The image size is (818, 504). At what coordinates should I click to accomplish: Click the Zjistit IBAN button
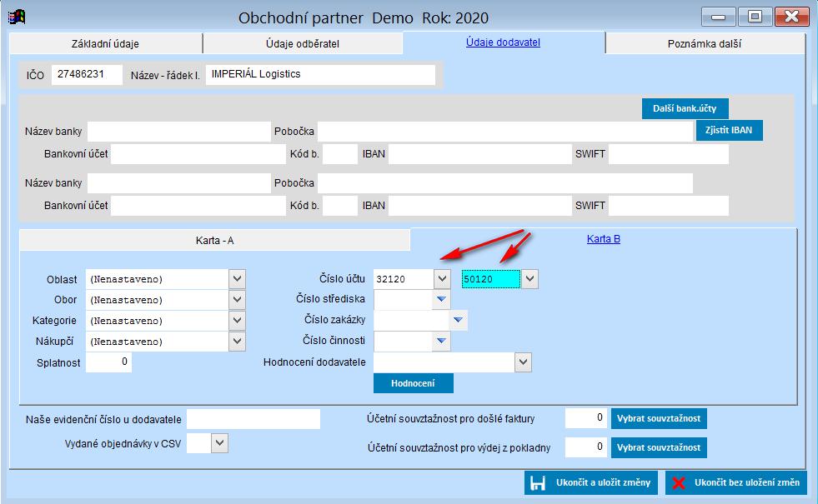click(729, 130)
